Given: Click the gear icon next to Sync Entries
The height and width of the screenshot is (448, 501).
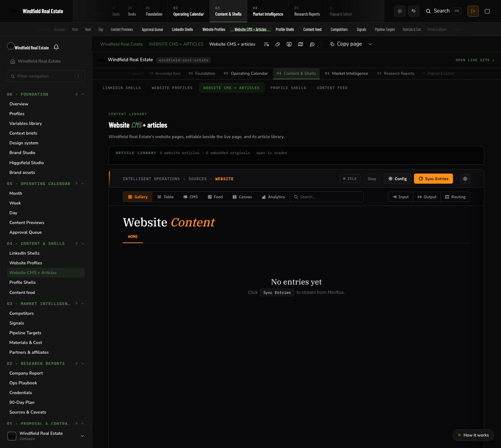Looking at the screenshot, I should [x=465, y=179].
